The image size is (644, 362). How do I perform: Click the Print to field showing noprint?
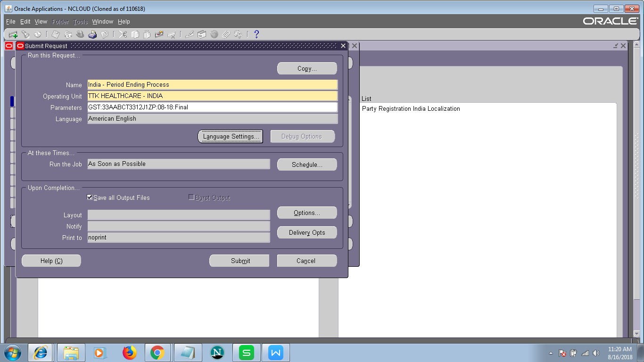point(179,238)
